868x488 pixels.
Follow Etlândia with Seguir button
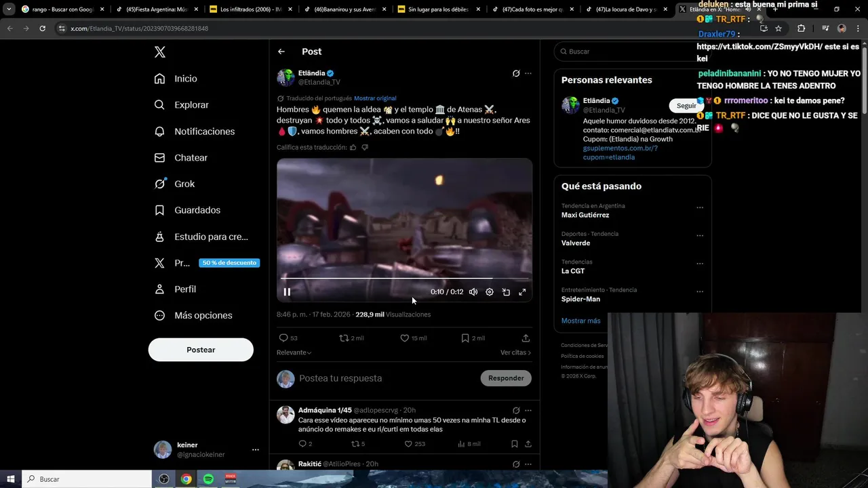[x=686, y=106]
